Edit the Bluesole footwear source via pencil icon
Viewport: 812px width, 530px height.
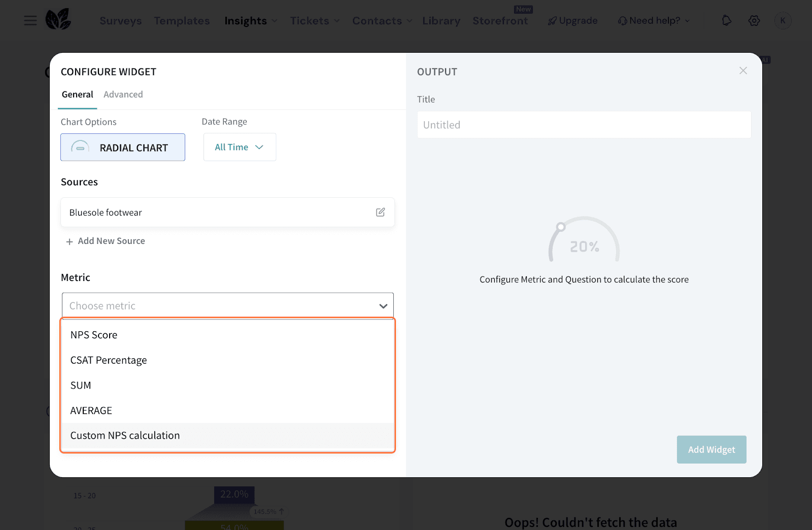point(380,212)
